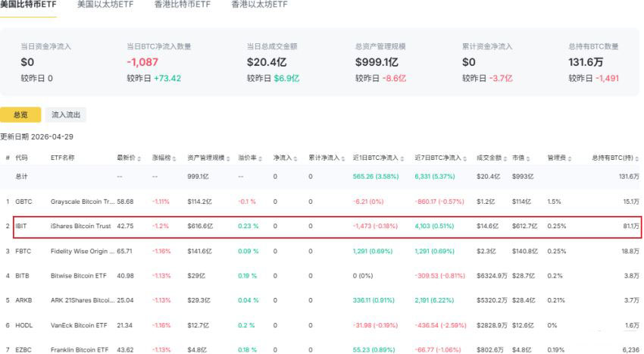Sort by 市值 column arrows
The width and height of the screenshot is (644, 354).
coord(528,158)
